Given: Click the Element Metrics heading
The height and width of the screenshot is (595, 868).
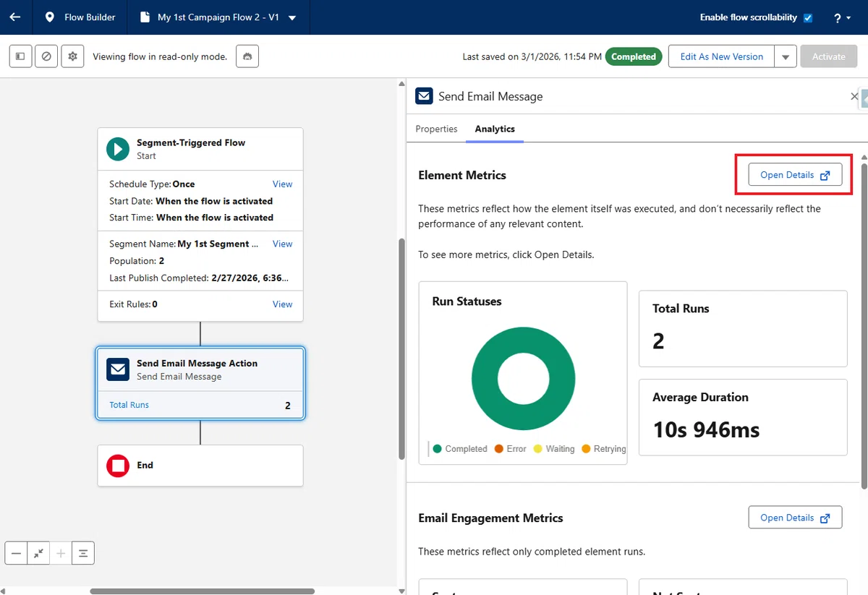Looking at the screenshot, I should tap(462, 175).
